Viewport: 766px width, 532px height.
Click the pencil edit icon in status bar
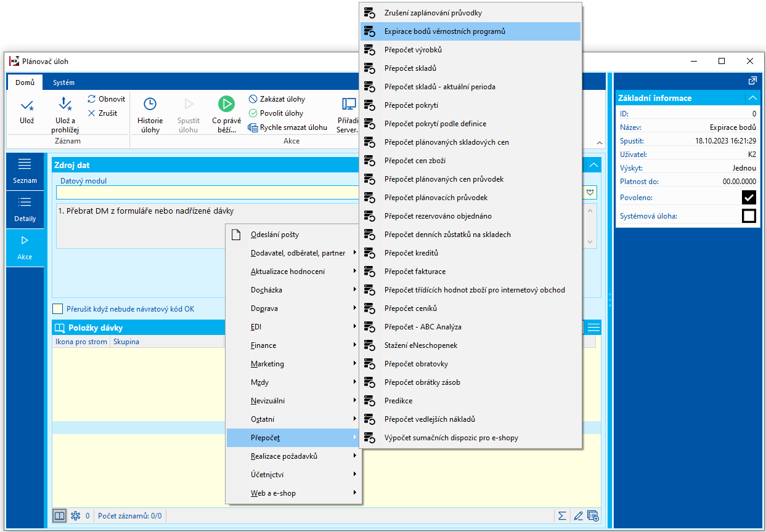tap(578, 516)
